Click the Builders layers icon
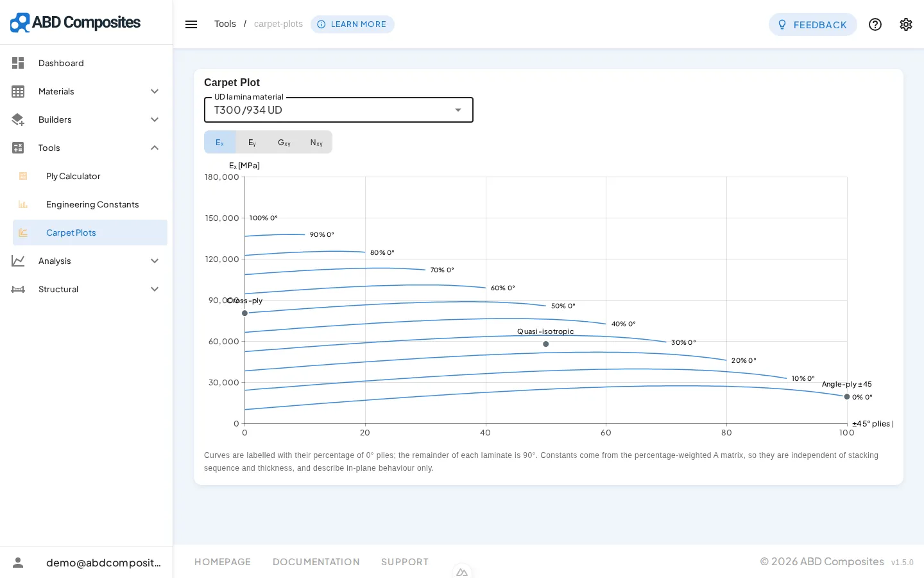Viewport: 924px width, 578px height. coord(18,119)
